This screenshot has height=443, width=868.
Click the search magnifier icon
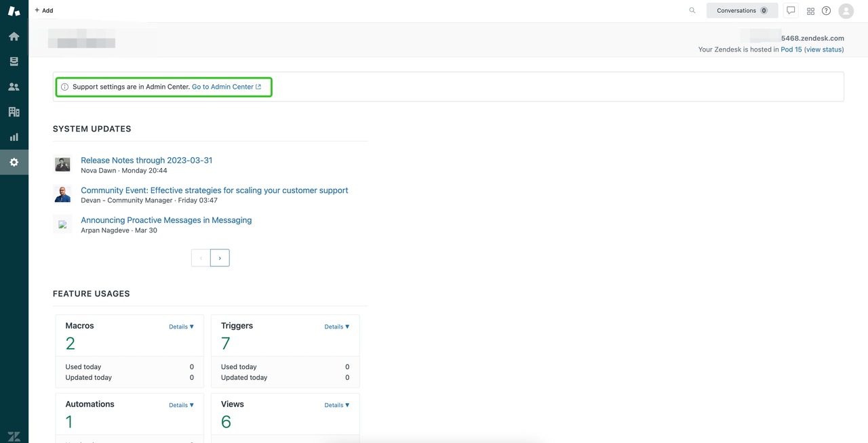coord(692,11)
